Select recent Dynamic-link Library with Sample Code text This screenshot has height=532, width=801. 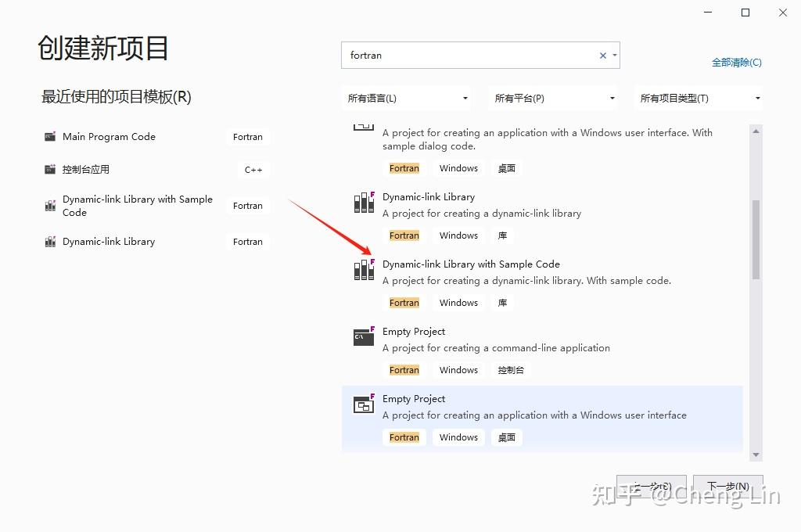(x=138, y=206)
